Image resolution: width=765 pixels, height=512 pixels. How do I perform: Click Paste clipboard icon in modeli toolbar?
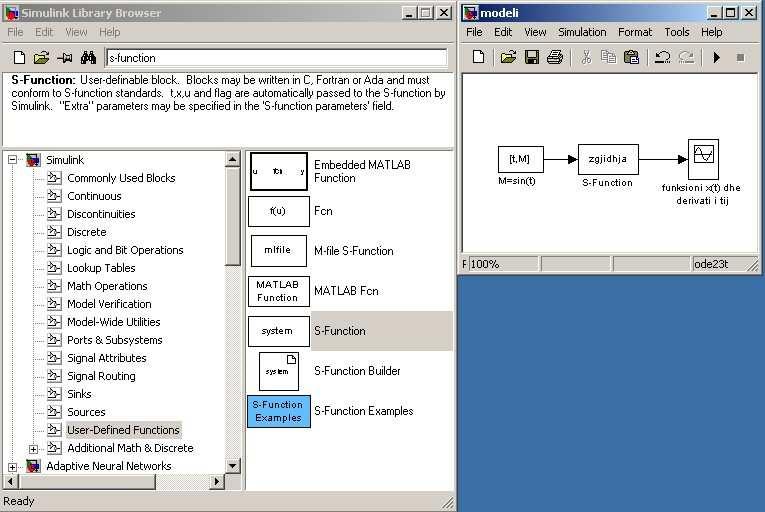(631, 57)
